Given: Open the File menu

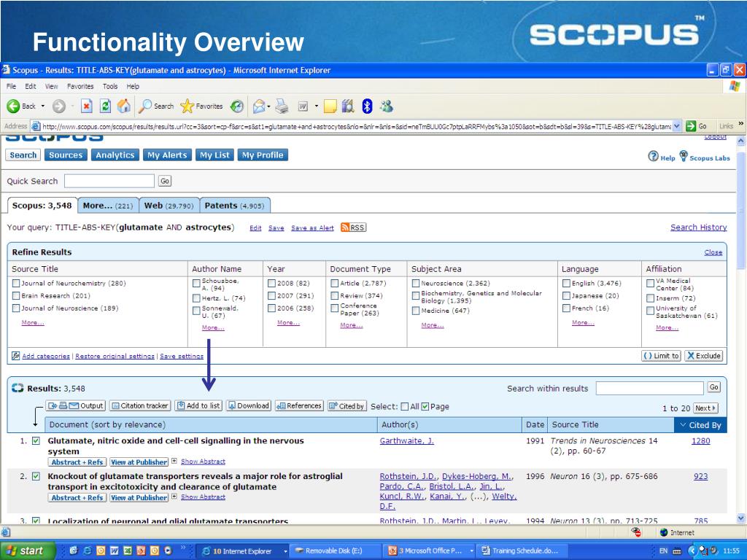Looking at the screenshot, I should [x=11, y=86].
